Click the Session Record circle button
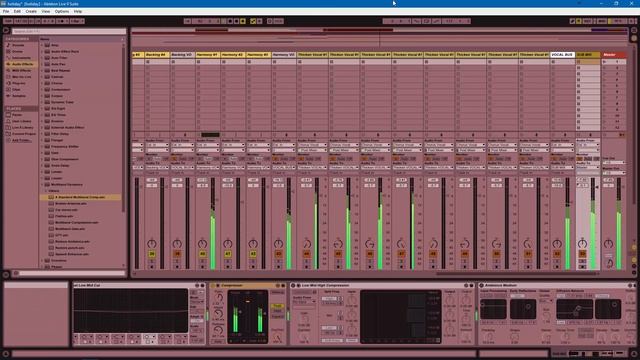The image size is (640, 360). pyautogui.click(x=269, y=21)
